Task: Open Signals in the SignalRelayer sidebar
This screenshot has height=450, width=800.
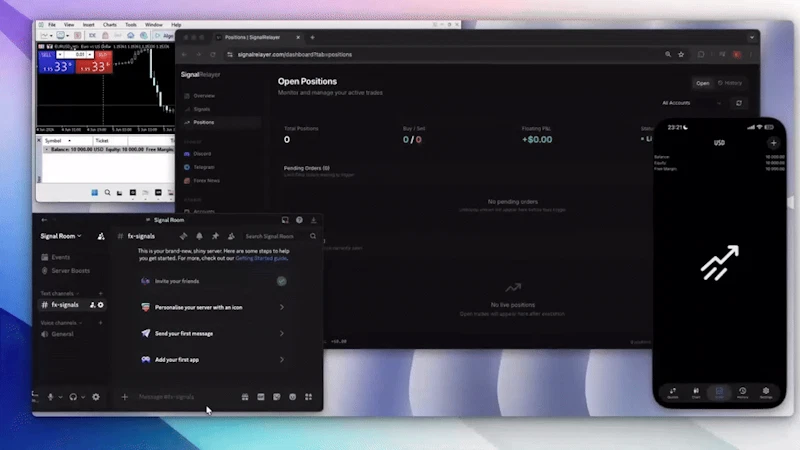Action: [202, 109]
